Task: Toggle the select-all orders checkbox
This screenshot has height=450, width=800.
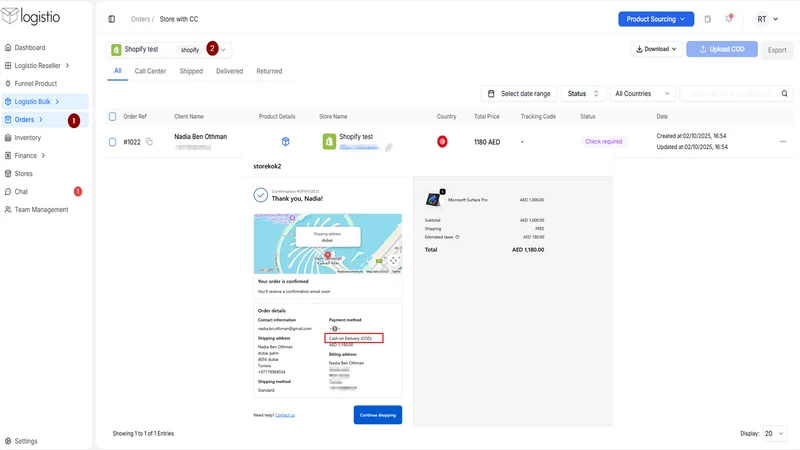Action: tap(113, 116)
